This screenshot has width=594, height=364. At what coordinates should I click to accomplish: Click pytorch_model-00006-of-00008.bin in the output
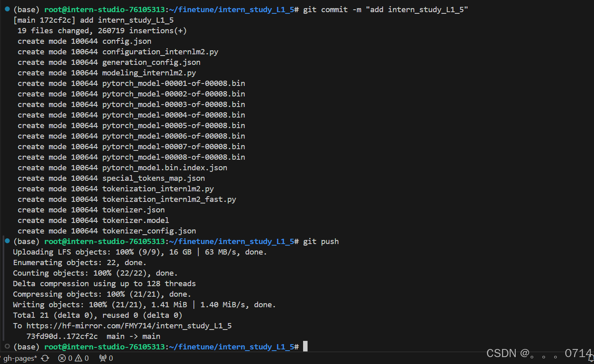(x=174, y=136)
